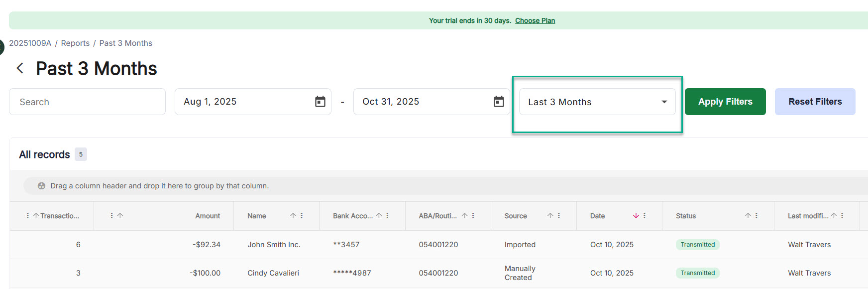Sort the Amount column with its arrow
Screen dimensions: 868x289
click(x=120, y=216)
